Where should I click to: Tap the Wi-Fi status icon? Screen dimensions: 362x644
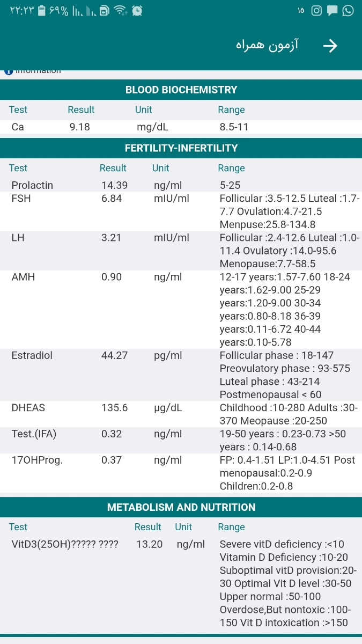tap(121, 10)
